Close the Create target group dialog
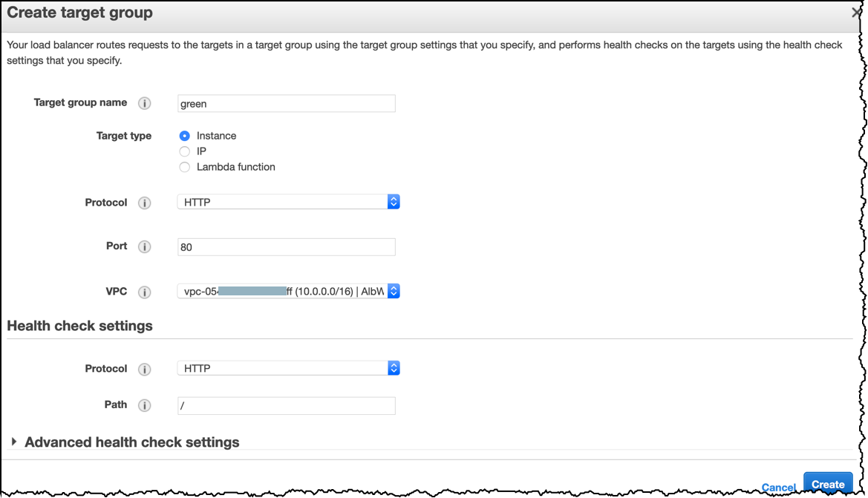 856,12
